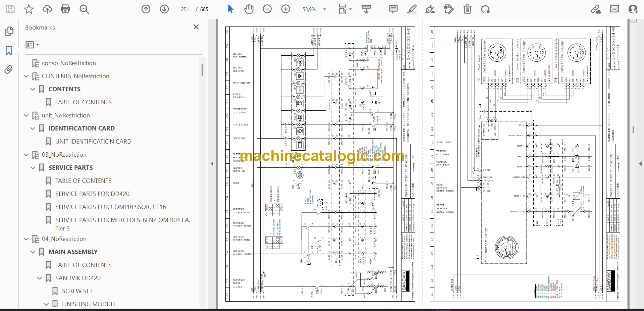This screenshot has width=644, height=311.
Task: Zoom in with plus button
Action: click(286, 9)
